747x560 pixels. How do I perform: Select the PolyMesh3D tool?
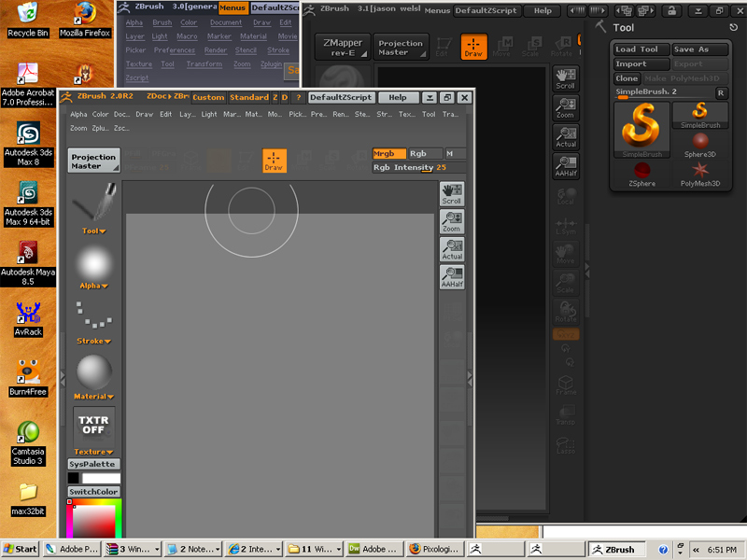699,174
